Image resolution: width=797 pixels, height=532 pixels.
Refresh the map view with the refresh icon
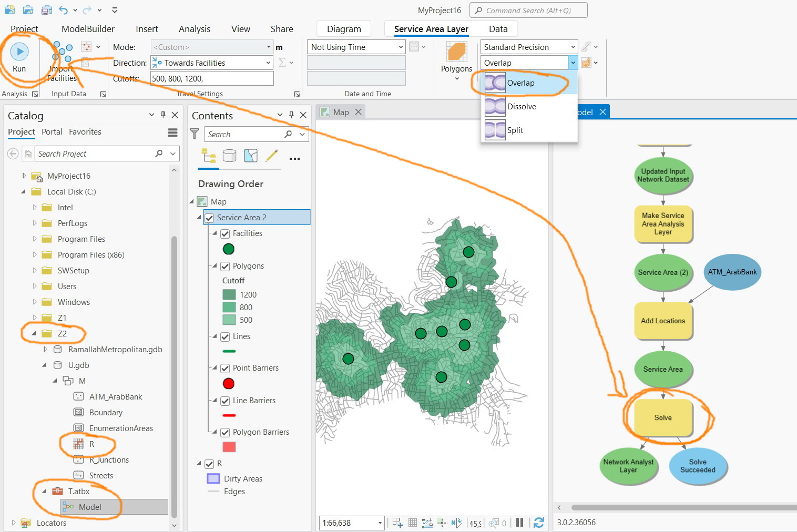[539, 522]
